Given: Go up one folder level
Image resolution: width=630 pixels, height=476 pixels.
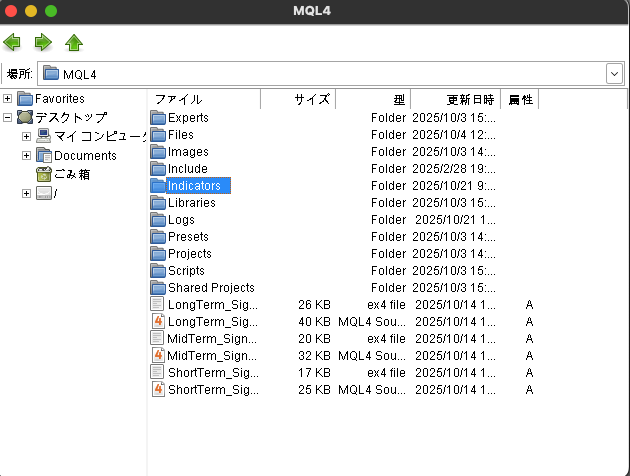Looking at the screenshot, I should pos(74,43).
